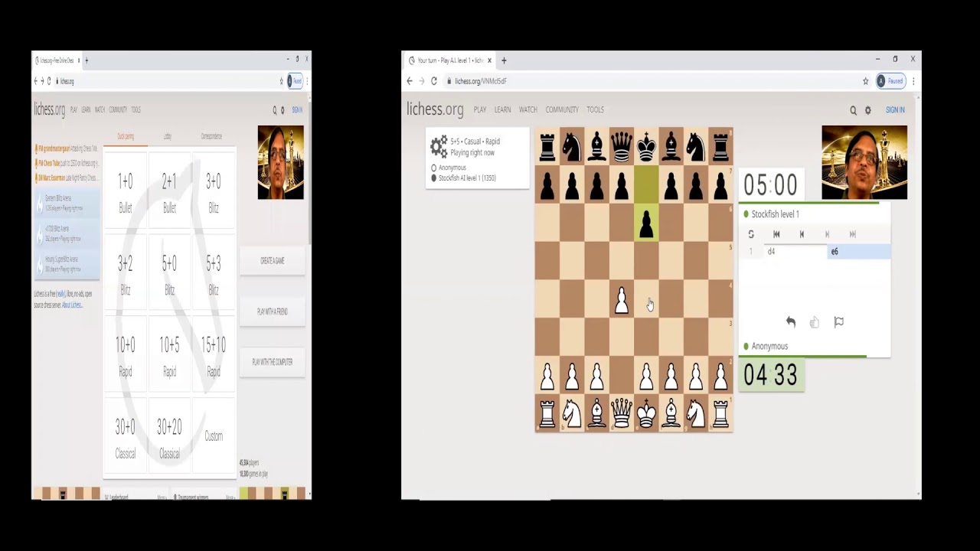This screenshot has width=980, height=551.
Task: Choose 3+0 Blitz time control
Action: coord(214,191)
